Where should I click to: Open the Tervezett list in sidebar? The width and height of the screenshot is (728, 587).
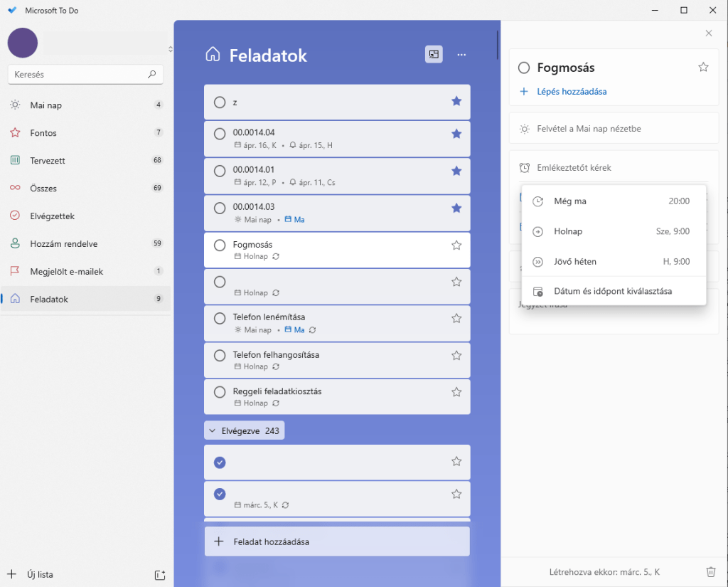pyautogui.click(x=48, y=161)
